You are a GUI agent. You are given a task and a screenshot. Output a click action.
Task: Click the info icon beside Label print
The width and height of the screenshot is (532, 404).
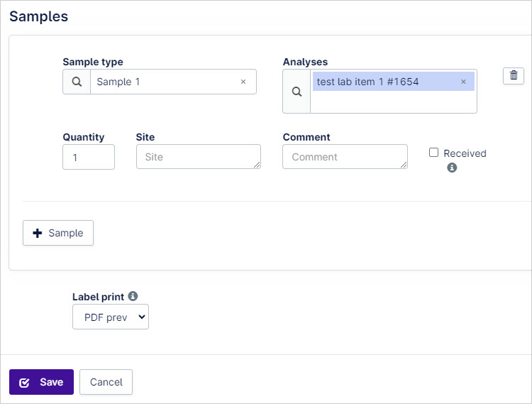[133, 296]
